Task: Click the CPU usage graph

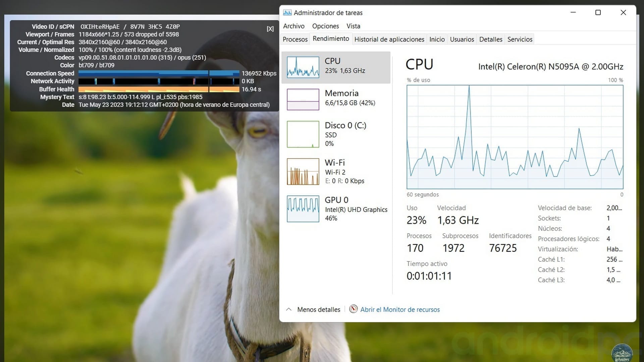Action: point(515,137)
